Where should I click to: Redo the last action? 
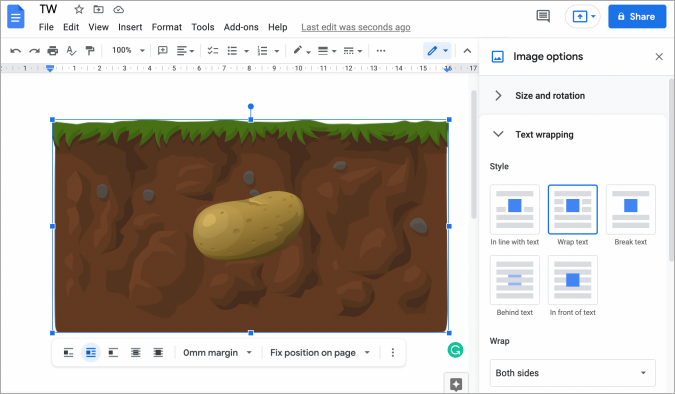pyautogui.click(x=34, y=51)
